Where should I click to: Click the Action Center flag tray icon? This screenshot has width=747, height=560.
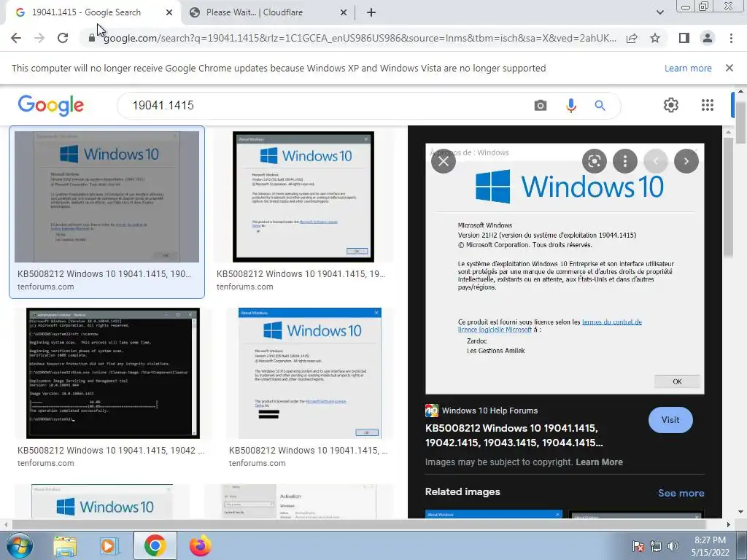tap(638, 546)
